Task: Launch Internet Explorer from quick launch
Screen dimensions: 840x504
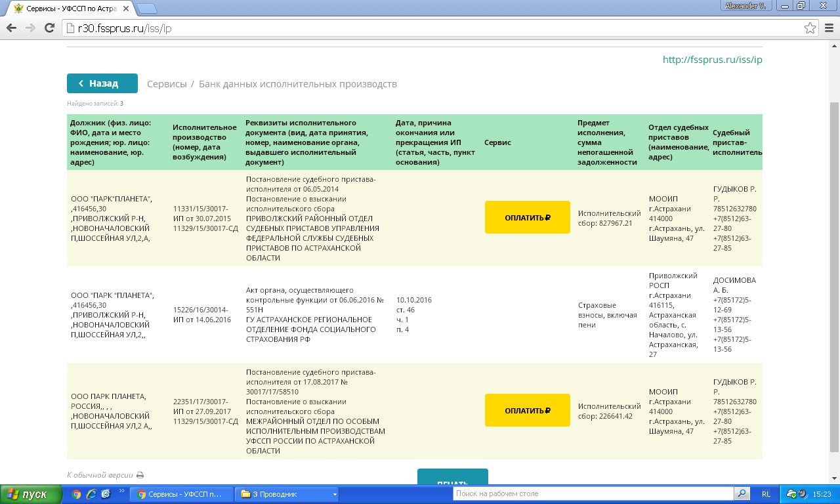Action: (91, 494)
